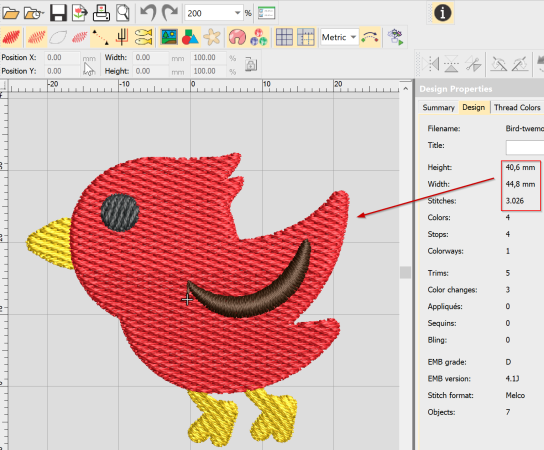Screen dimensions: 544x450
Task: Click the Height percent field
Action: tap(208, 71)
